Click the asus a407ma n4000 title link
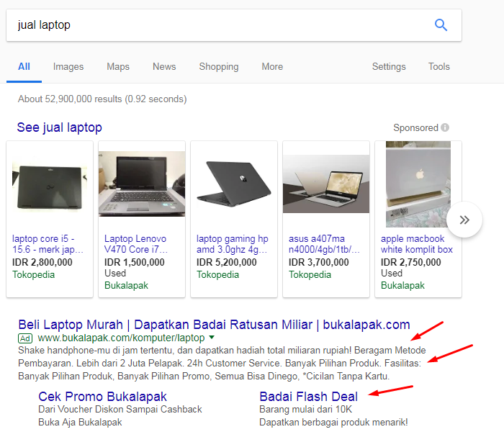 (x=324, y=244)
